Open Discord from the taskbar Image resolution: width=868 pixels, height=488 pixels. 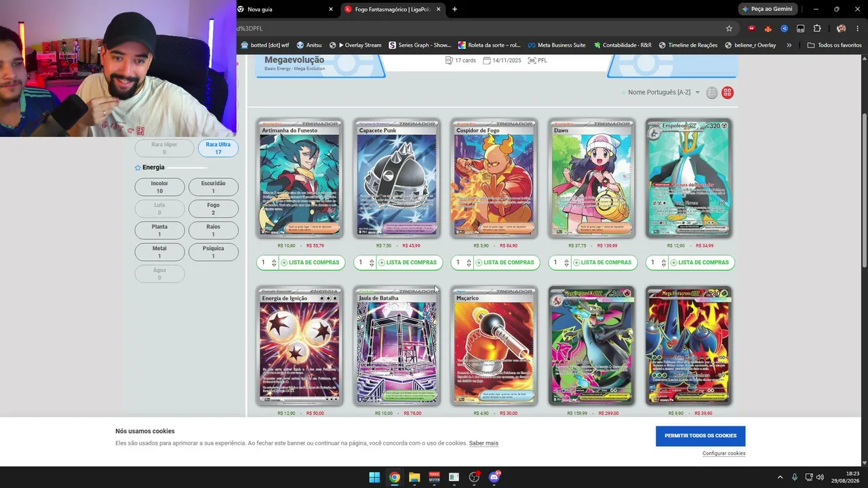coord(494,477)
